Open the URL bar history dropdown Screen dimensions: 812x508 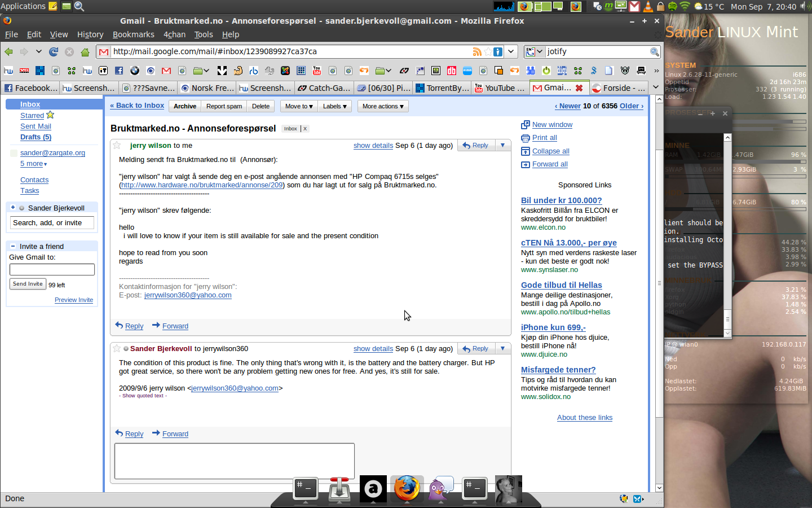[x=511, y=52]
